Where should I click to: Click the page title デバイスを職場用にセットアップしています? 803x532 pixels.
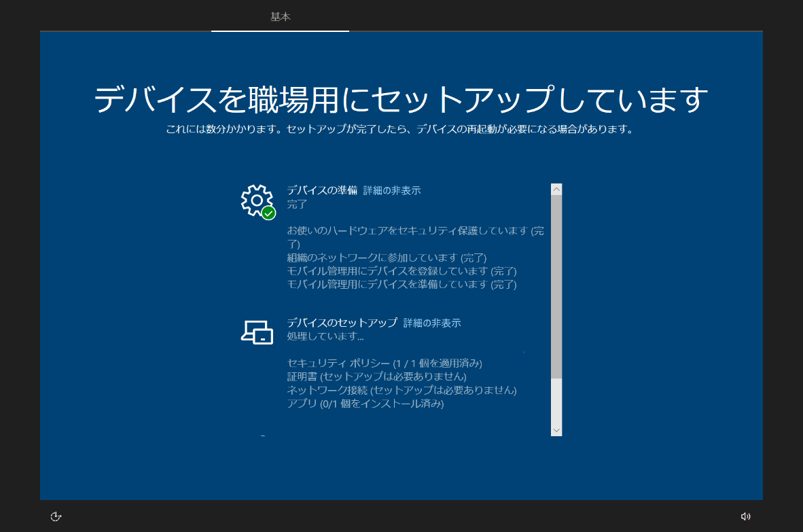(401, 98)
